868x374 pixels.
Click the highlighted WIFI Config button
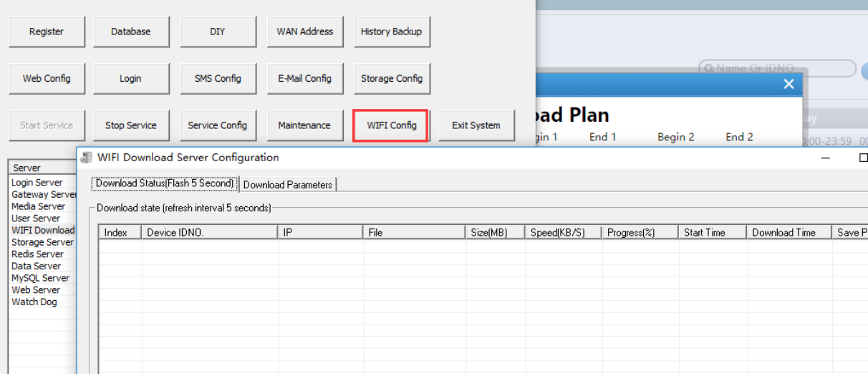[391, 125]
